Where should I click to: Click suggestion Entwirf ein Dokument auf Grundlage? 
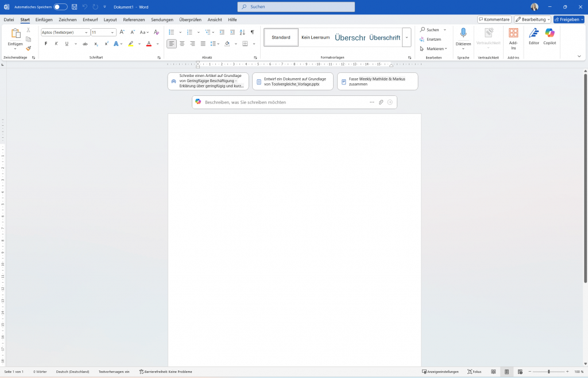(292, 82)
